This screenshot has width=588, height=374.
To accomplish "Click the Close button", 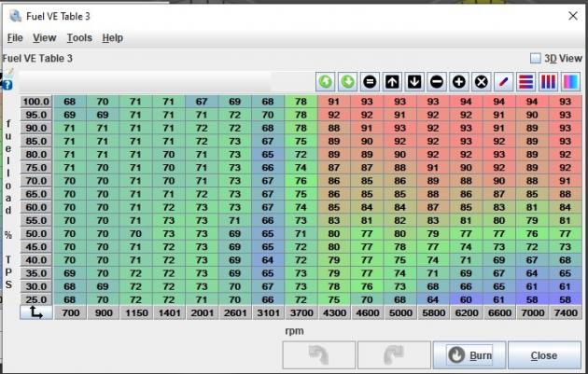I will click(x=543, y=355).
